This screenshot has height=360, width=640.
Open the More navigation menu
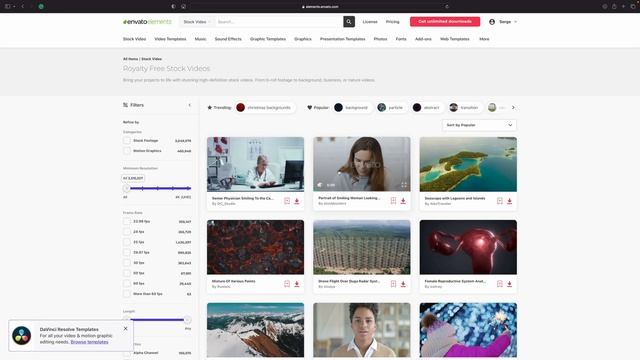pyautogui.click(x=484, y=39)
